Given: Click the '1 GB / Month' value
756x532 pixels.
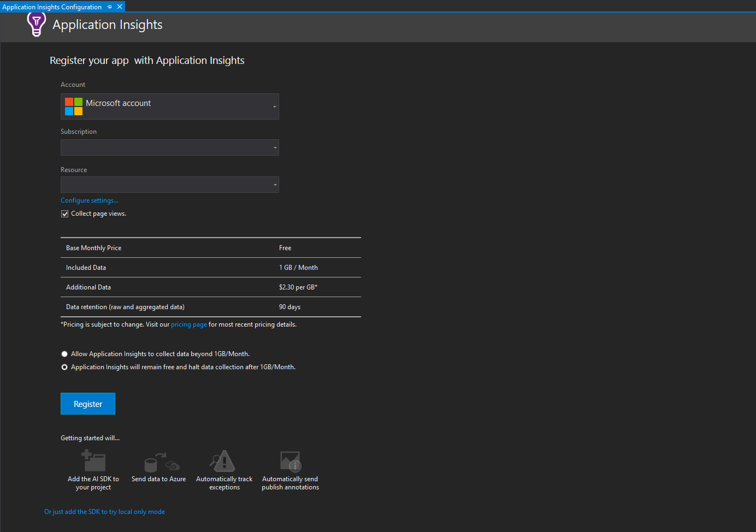Looking at the screenshot, I should [298, 268].
